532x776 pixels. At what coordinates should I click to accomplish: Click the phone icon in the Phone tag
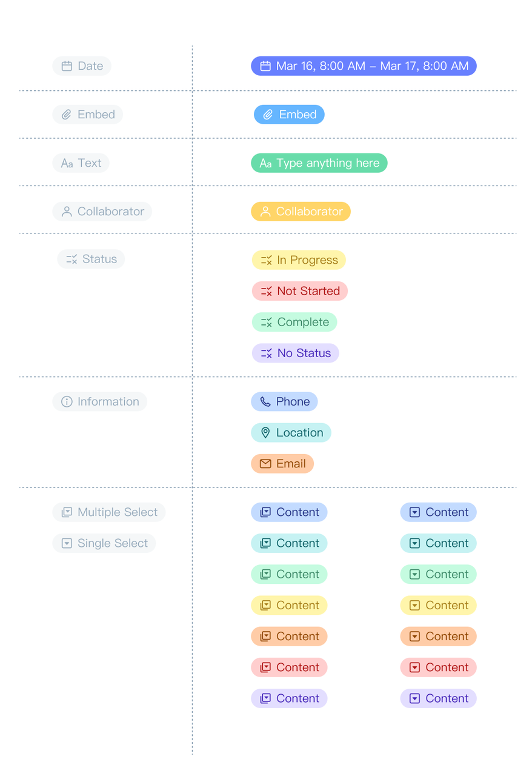click(x=265, y=402)
